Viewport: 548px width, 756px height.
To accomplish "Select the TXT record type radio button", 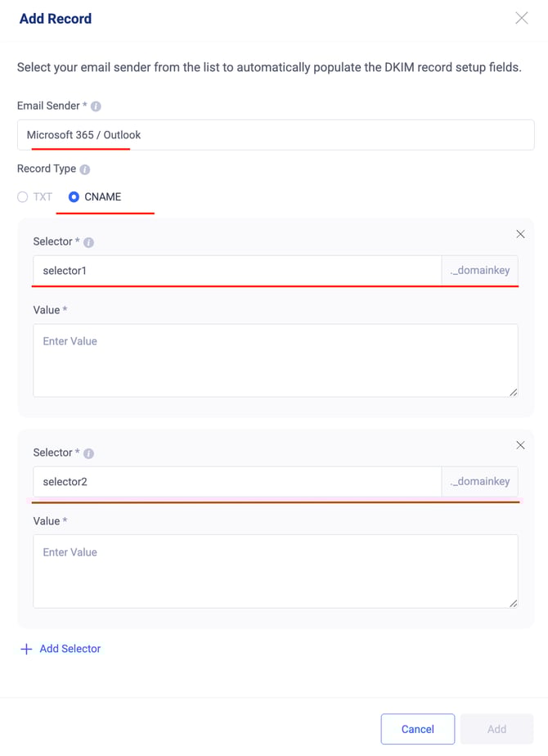I will click(x=23, y=196).
